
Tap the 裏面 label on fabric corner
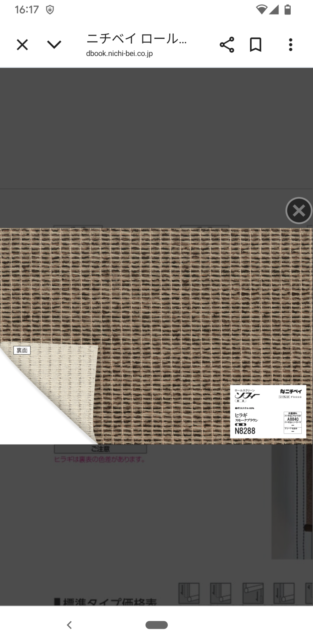[22, 350]
